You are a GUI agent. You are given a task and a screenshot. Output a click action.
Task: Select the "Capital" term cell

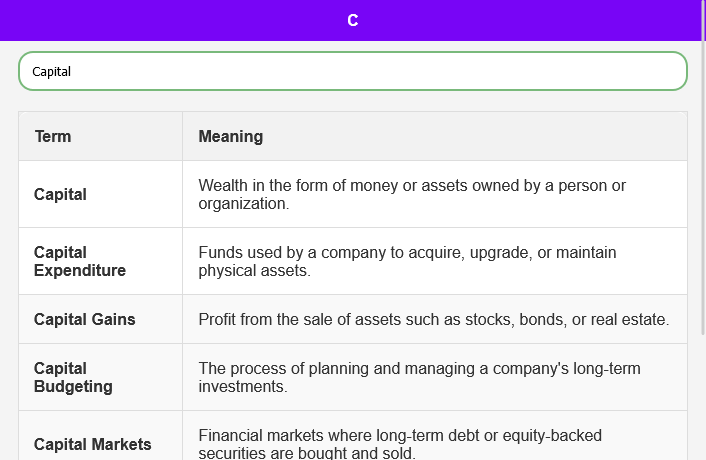[x=61, y=194]
